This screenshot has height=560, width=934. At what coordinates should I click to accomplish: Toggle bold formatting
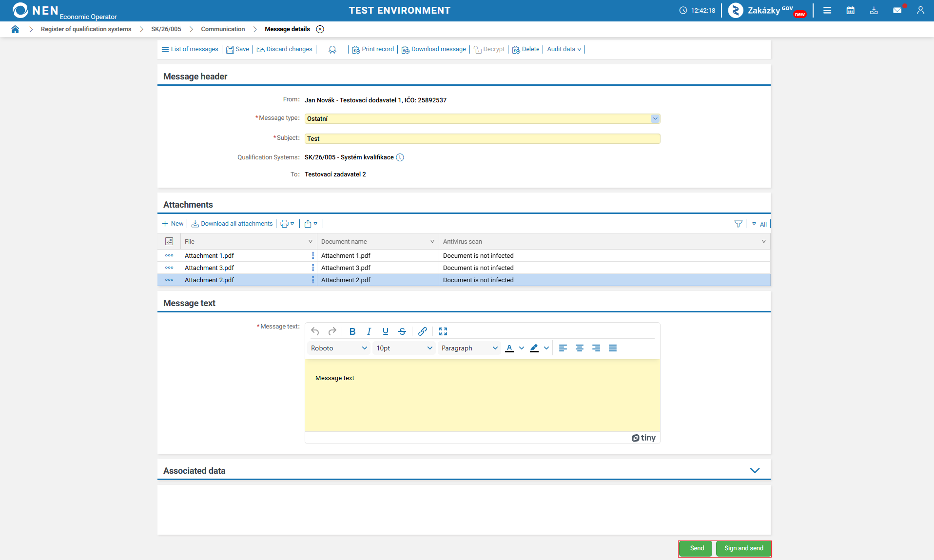pyautogui.click(x=352, y=331)
